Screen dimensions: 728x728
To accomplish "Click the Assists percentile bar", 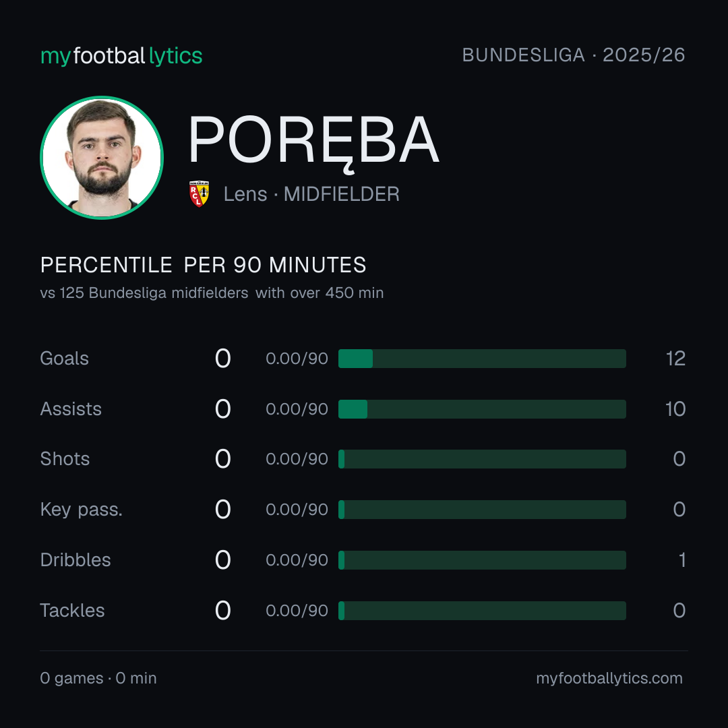I will click(x=482, y=409).
